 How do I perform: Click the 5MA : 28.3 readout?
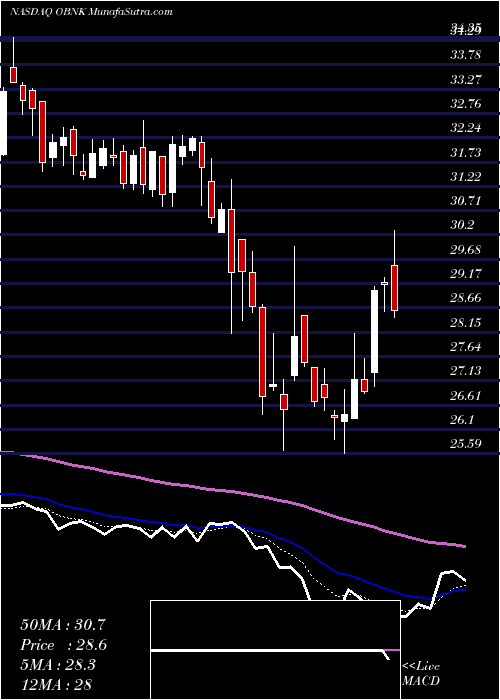tap(59, 665)
